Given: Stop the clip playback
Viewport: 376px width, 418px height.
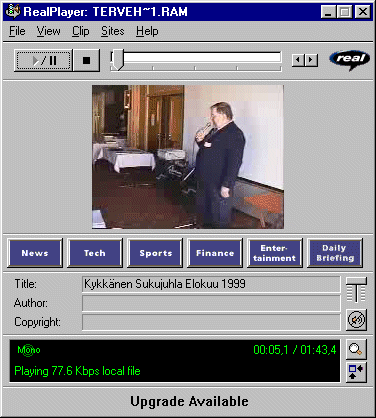Looking at the screenshot, I should 87,61.
